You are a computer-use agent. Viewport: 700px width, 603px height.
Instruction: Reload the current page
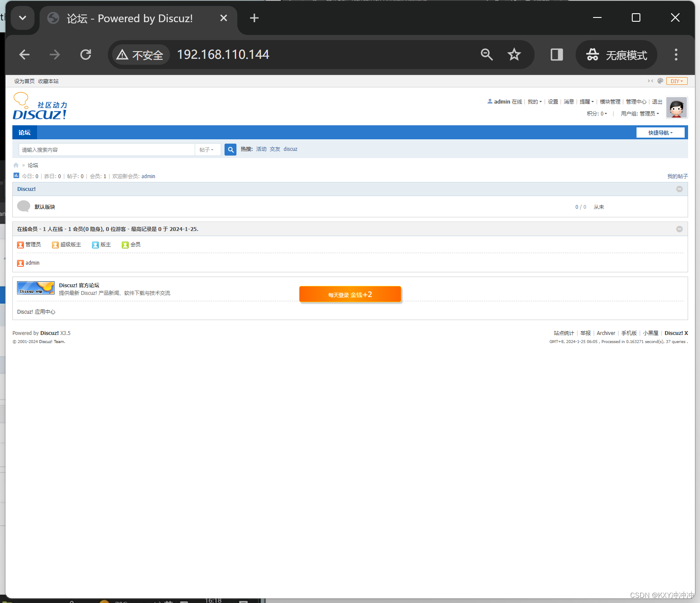[x=86, y=55]
